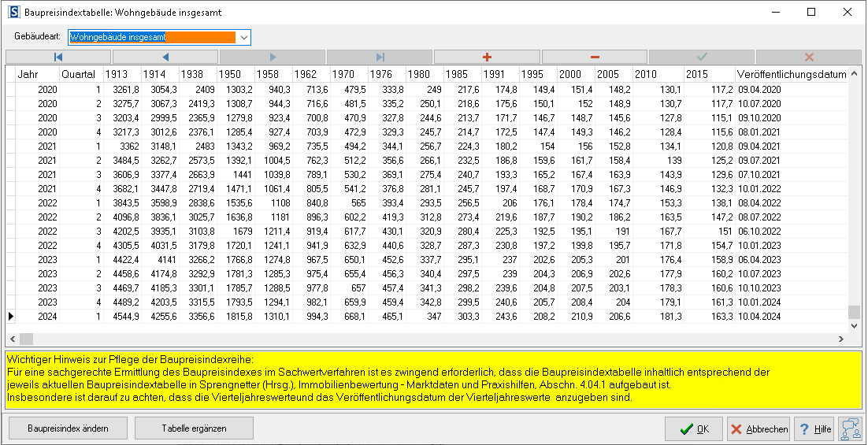Viewport: 868px width, 445px height.
Task: Click the 1913 column header
Action: click(x=122, y=74)
